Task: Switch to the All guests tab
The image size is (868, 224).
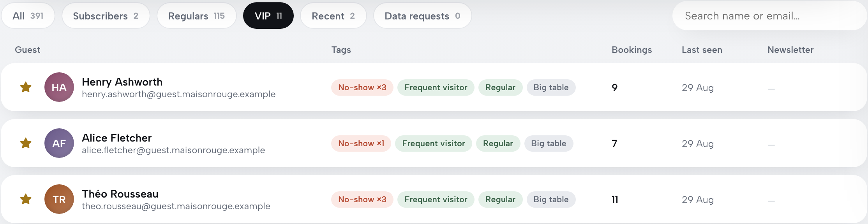Action: coord(28,16)
